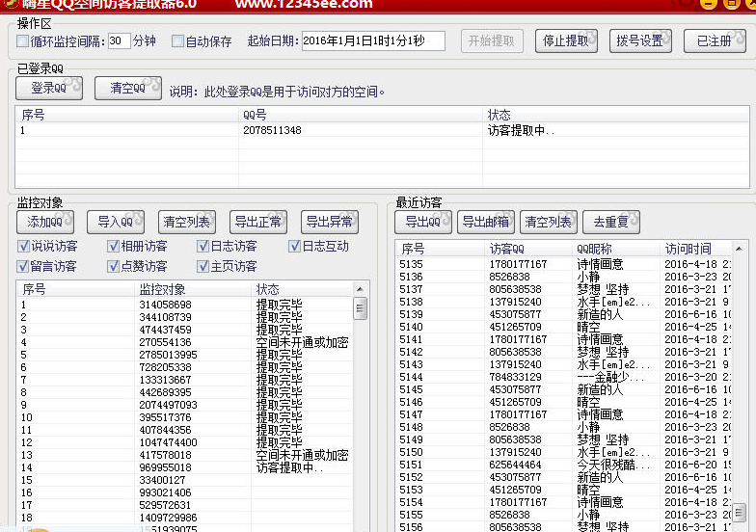Uncheck the 相册访客 checkbox
The image size is (756, 532).
click(113, 247)
